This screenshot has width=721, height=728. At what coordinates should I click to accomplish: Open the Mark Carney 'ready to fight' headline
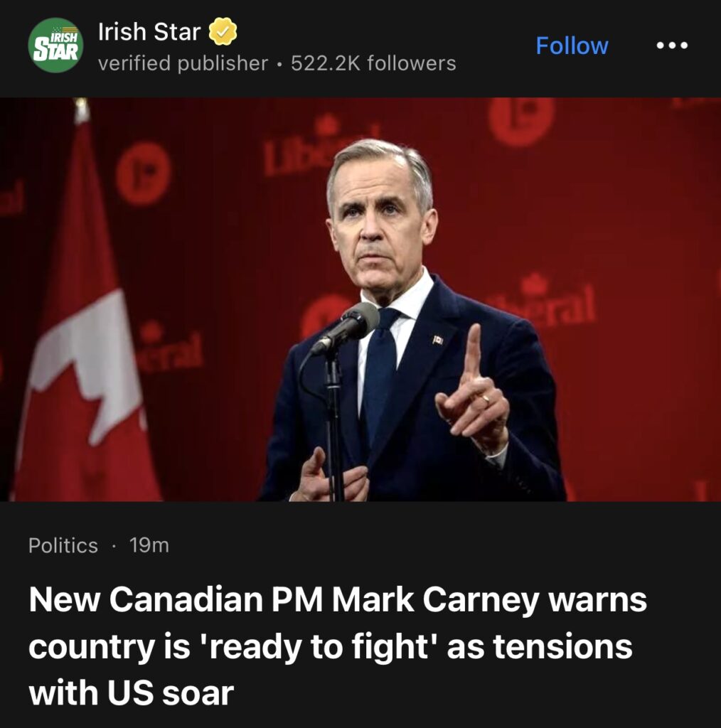[338, 646]
